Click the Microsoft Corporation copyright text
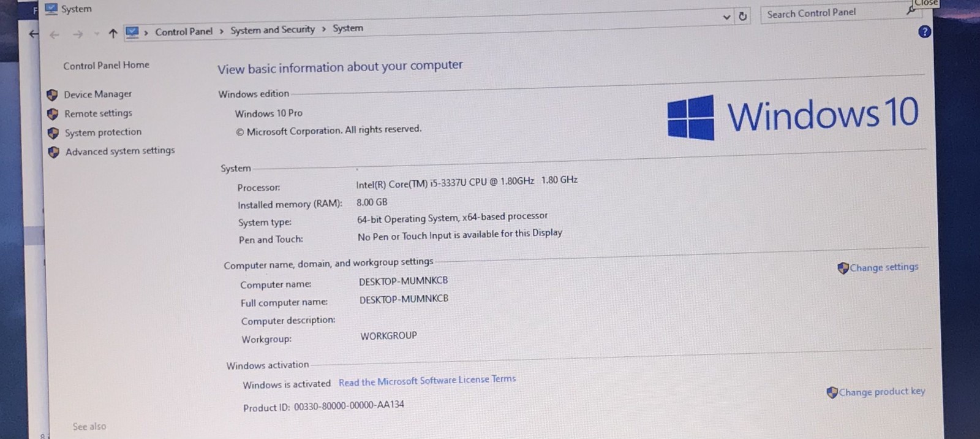 pyautogui.click(x=329, y=130)
